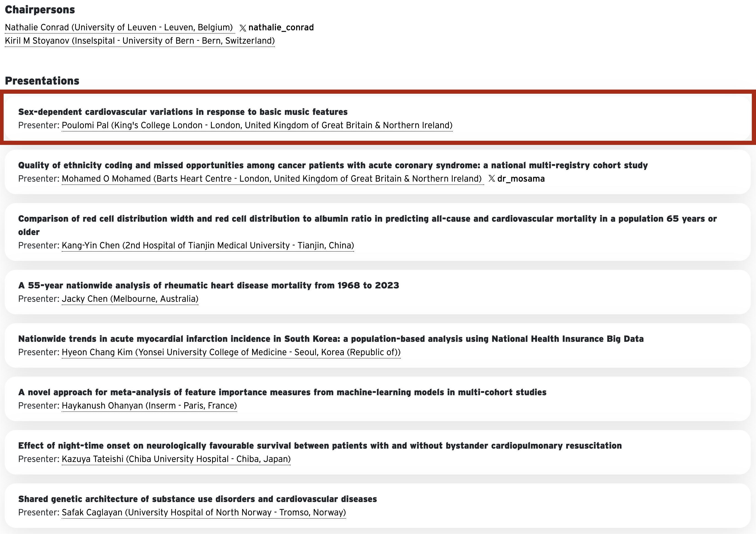Visit nathalie_conrad X handle
This screenshot has width=756, height=534.
[x=281, y=27]
